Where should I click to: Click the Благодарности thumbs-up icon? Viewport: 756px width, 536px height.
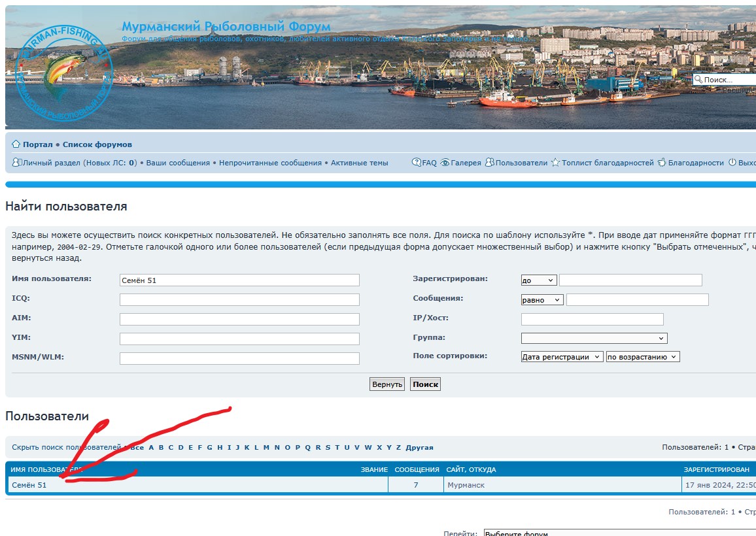(661, 163)
